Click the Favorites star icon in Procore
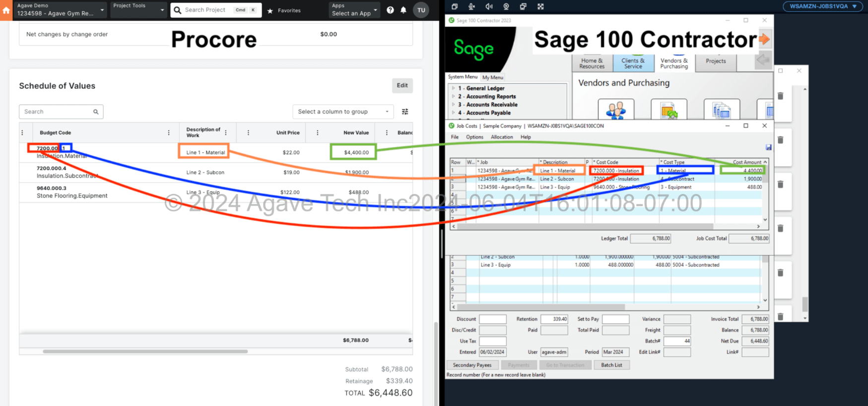The height and width of the screenshot is (406, 868). [270, 10]
